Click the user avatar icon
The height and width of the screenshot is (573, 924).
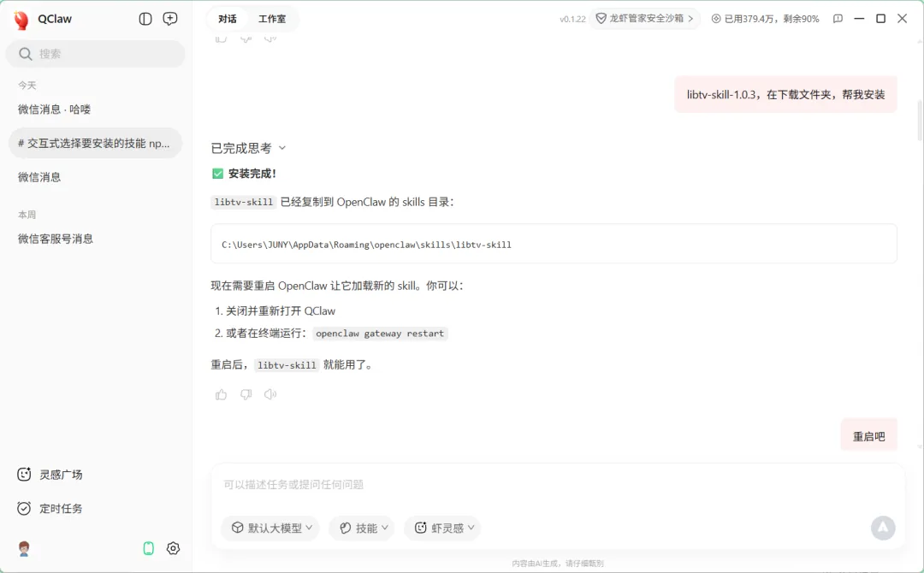pyautogui.click(x=24, y=549)
